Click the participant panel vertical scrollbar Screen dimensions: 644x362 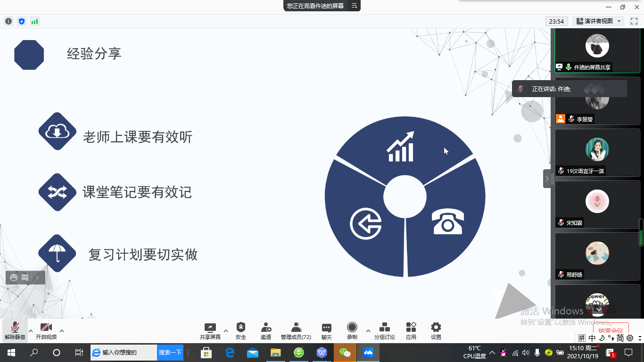641,233
